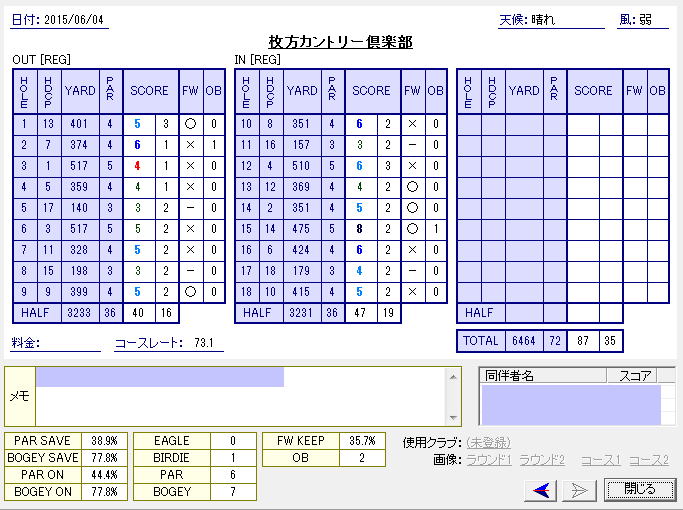Click the コースレート value 73.1

click(x=204, y=343)
